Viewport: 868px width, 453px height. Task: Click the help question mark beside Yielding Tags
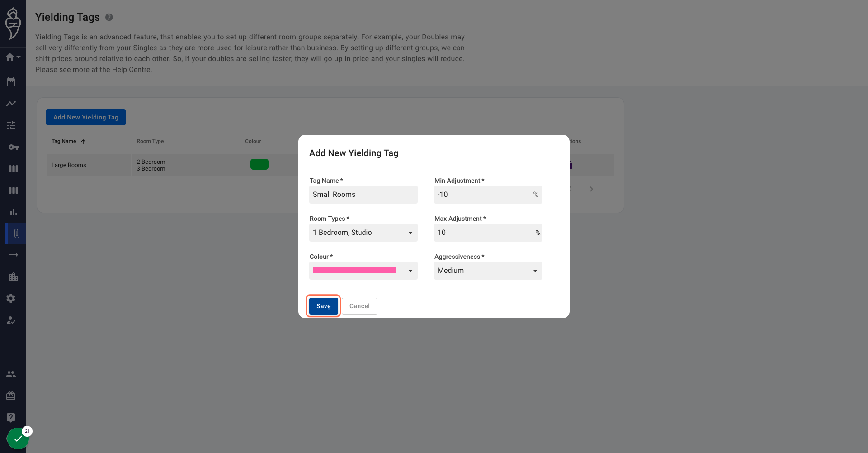coord(109,17)
